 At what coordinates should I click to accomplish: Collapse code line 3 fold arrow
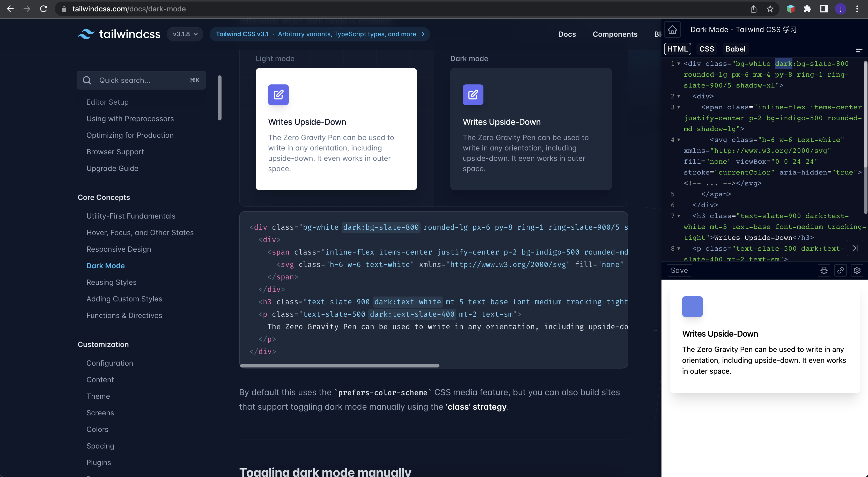tap(679, 107)
